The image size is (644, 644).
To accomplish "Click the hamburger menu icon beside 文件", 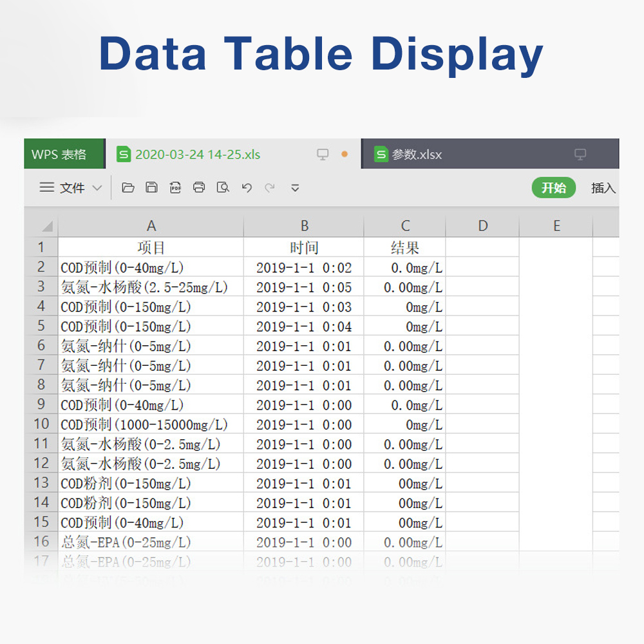I will [47, 187].
